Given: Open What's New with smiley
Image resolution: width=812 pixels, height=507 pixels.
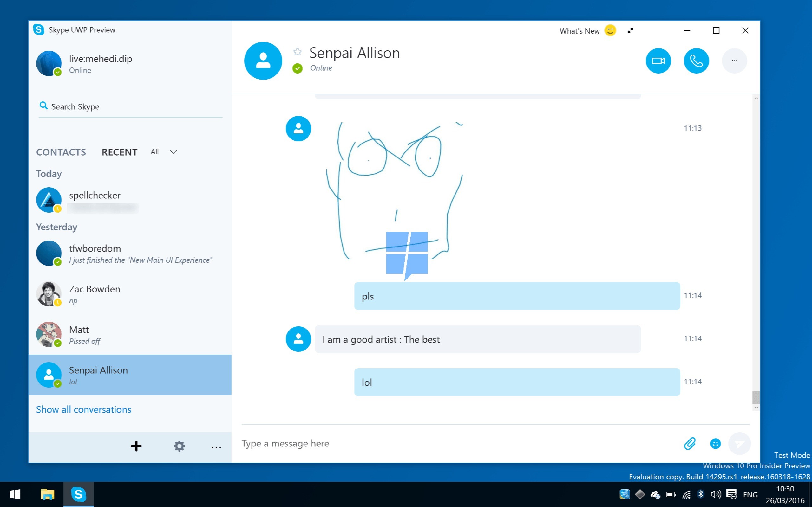Looking at the screenshot, I should tap(587, 30).
